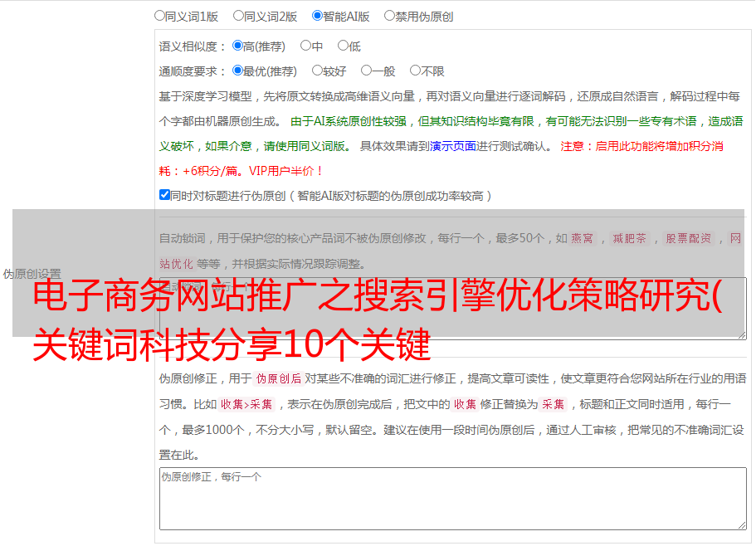The width and height of the screenshot is (756, 546).
Task: Set 通顺度要求 to 一般
Action: pos(366,71)
